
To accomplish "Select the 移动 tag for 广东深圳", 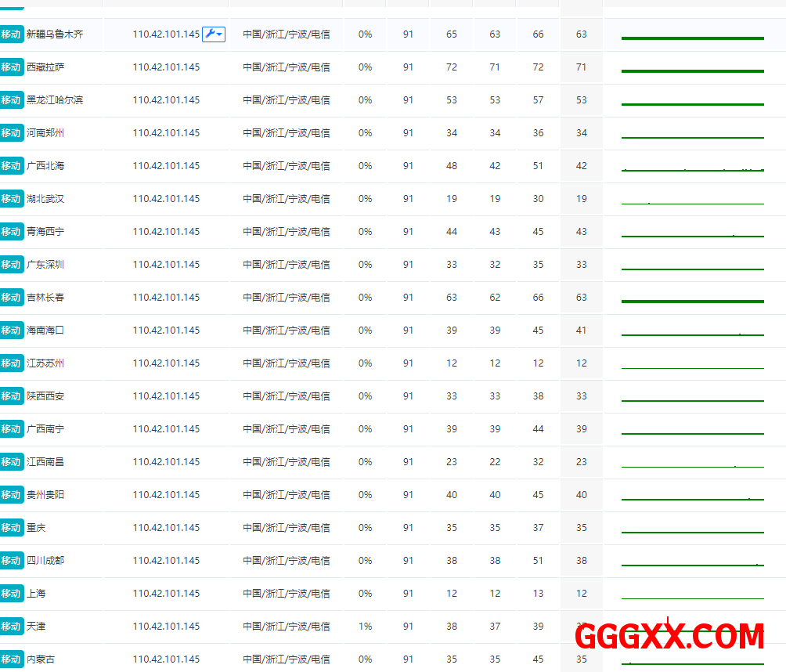I will 11,265.
